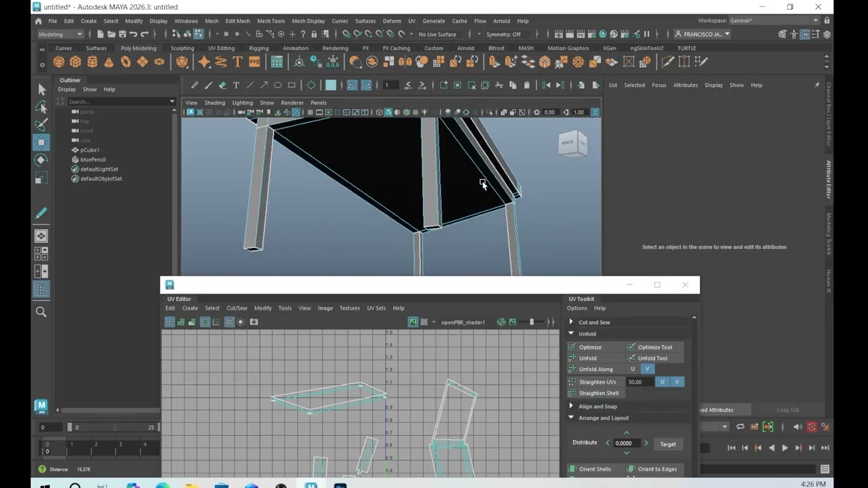Viewport: 868px width, 488px height.
Task: Click the time range slider handle
Action: [69, 427]
